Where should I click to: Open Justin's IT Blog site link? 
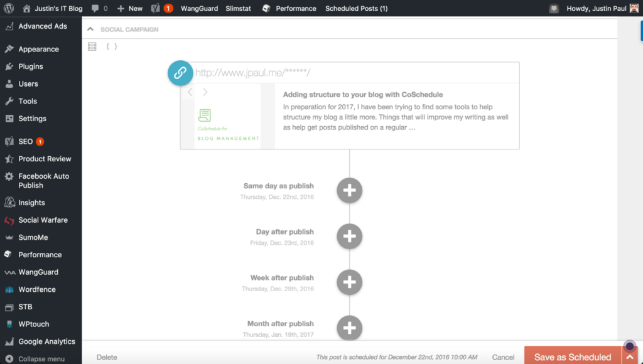tap(58, 8)
